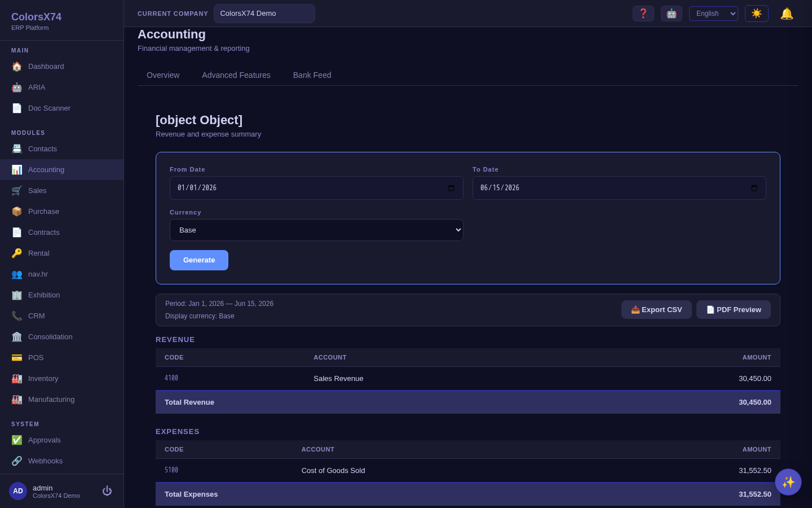The height and width of the screenshot is (508, 812).
Task: Click the AD user avatar
Action: coord(18,491)
